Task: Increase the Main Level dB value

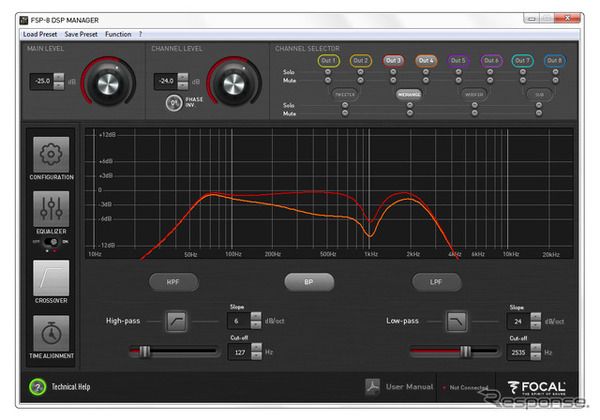Action: (x=59, y=77)
